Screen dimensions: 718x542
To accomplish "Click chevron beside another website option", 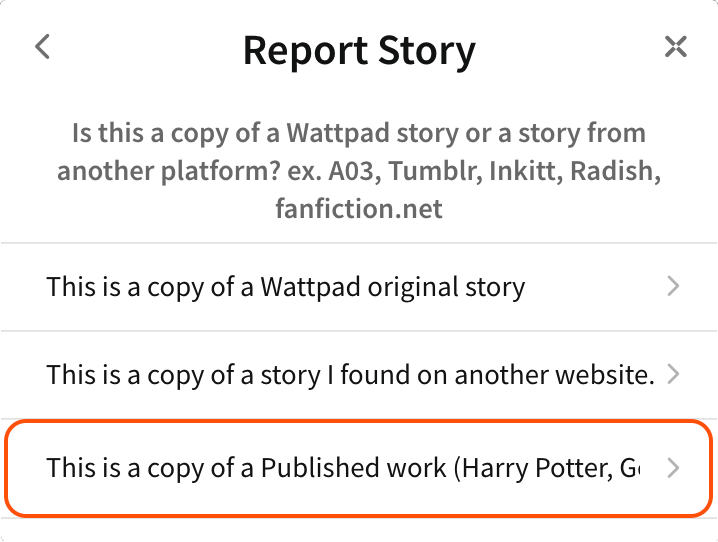I will click(673, 375).
